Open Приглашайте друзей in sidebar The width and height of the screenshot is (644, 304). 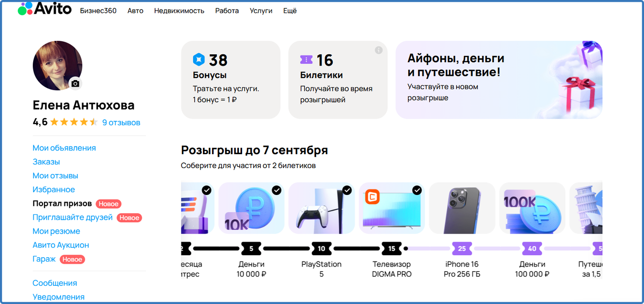click(72, 218)
